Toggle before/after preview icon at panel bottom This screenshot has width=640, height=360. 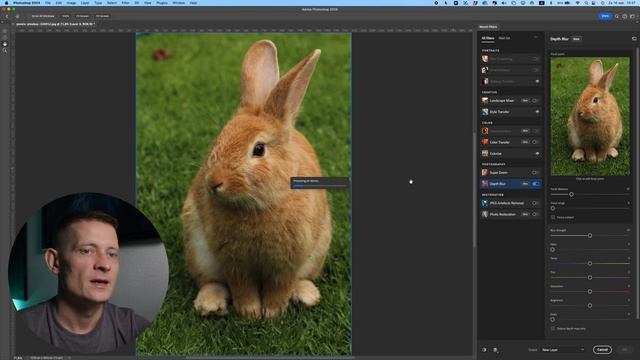point(484,350)
